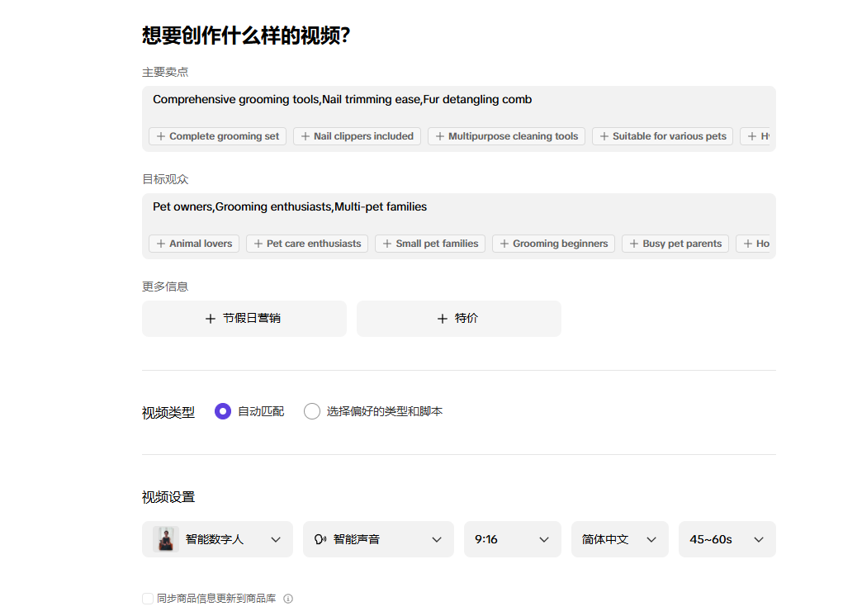The width and height of the screenshot is (843, 616).
Task: Select the 自动匹配 radio button
Action: 223,411
